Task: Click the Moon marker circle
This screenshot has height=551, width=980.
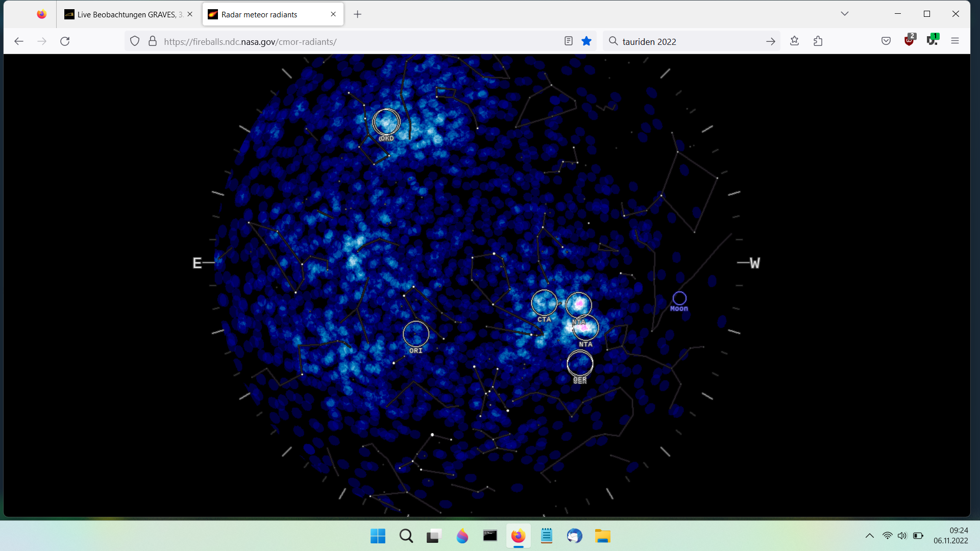Action: point(679,298)
